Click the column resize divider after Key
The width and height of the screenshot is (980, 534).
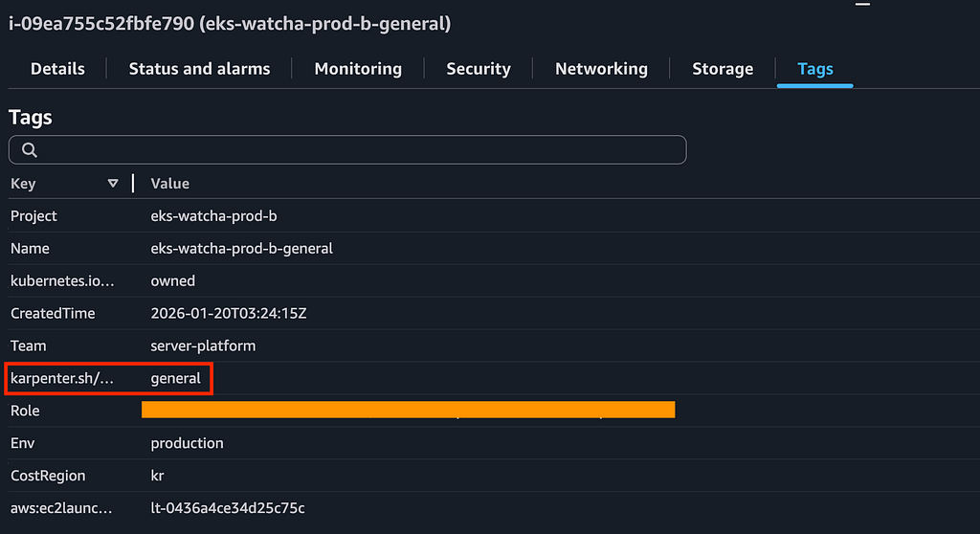[133, 183]
